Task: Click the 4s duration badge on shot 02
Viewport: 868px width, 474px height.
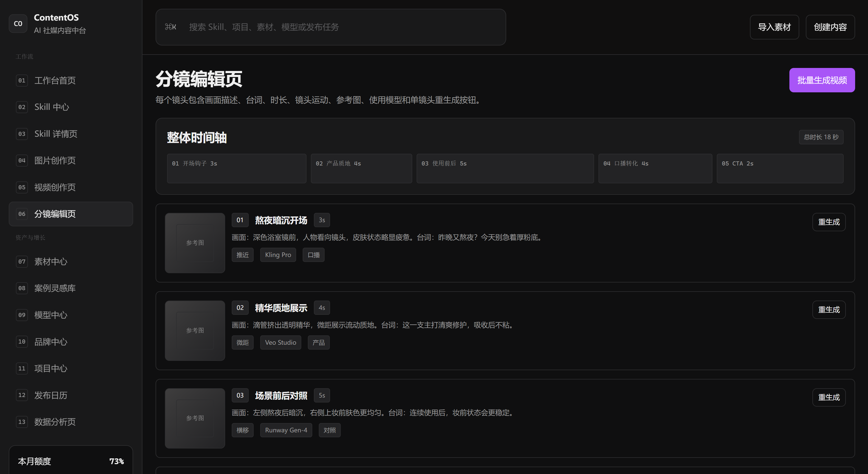Action: pyautogui.click(x=322, y=308)
